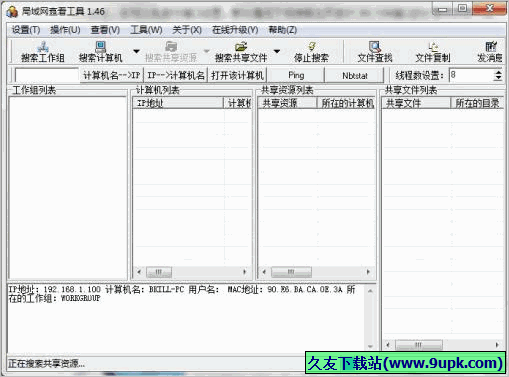Image resolution: width=509 pixels, height=377 pixels.
Task: Increase thread count with the up spinner arrow
Action: (498, 72)
